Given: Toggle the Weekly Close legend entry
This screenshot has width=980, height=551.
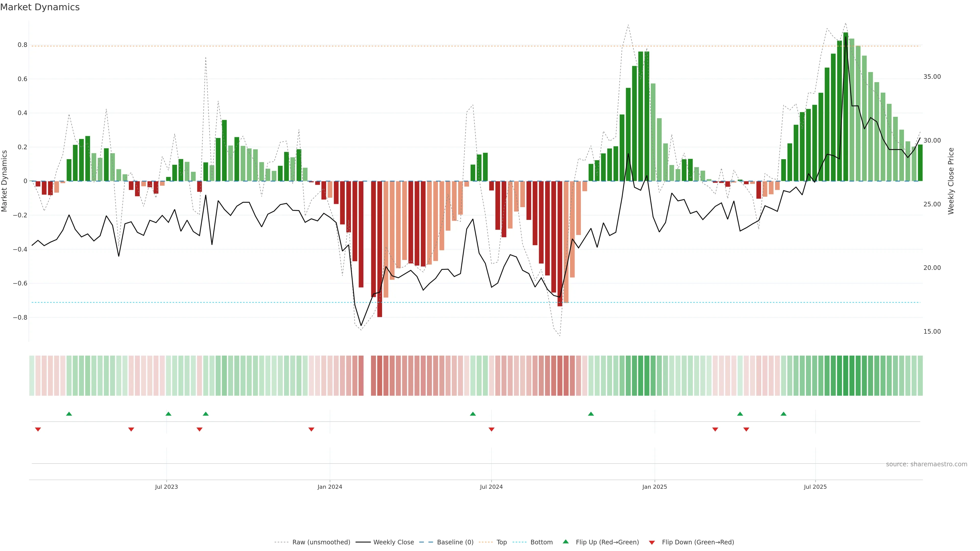Looking at the screenshot, I should coord(393,542).
